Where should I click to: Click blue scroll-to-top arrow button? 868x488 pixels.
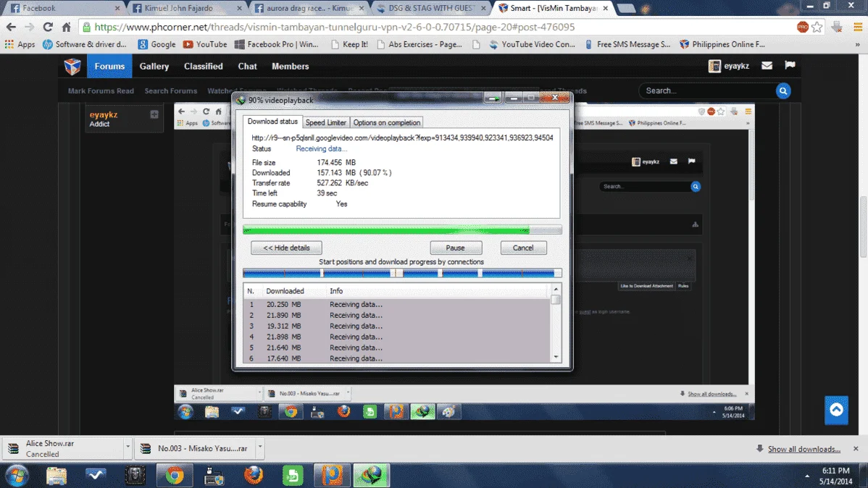[836, 410]
